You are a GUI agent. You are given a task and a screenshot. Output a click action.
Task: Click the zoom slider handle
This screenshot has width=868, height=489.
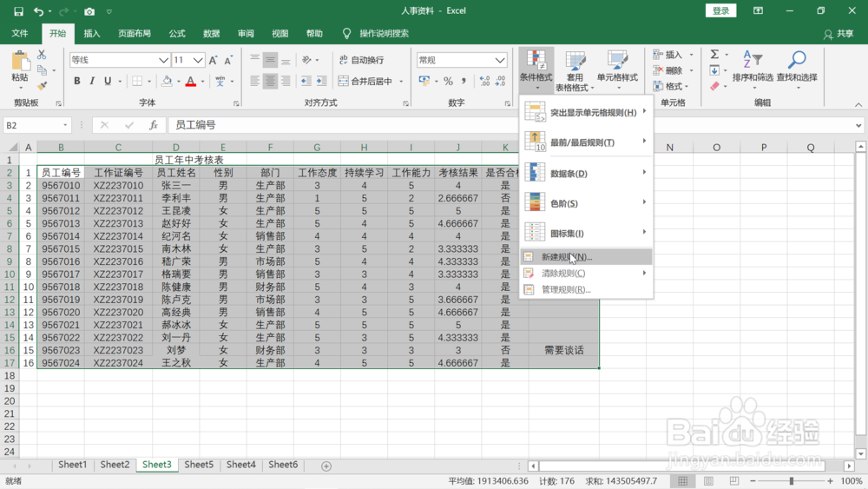(x=792, y=480)
